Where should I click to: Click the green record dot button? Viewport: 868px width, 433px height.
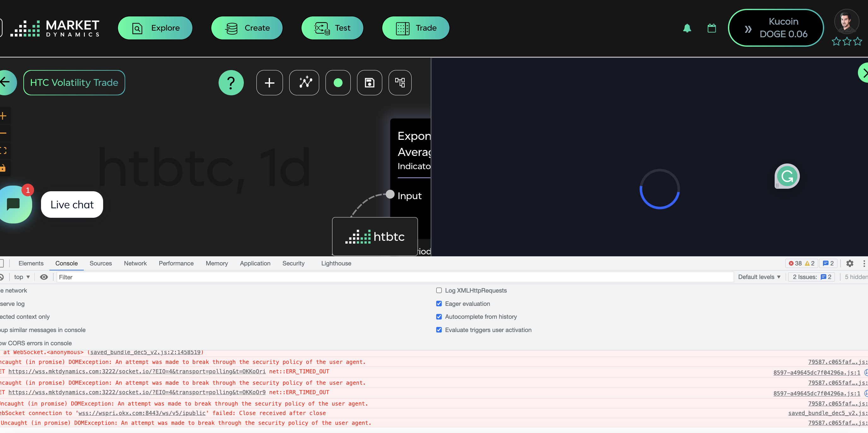click(337, 83)
